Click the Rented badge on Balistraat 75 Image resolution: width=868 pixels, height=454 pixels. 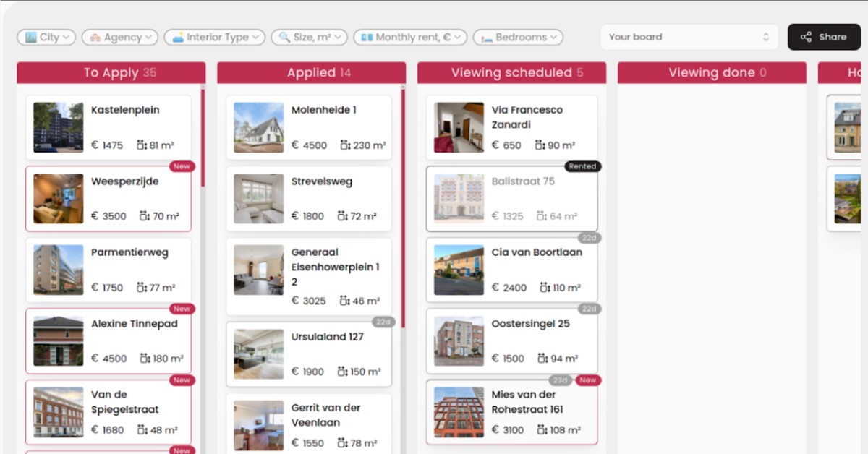(x=582, y=166)
